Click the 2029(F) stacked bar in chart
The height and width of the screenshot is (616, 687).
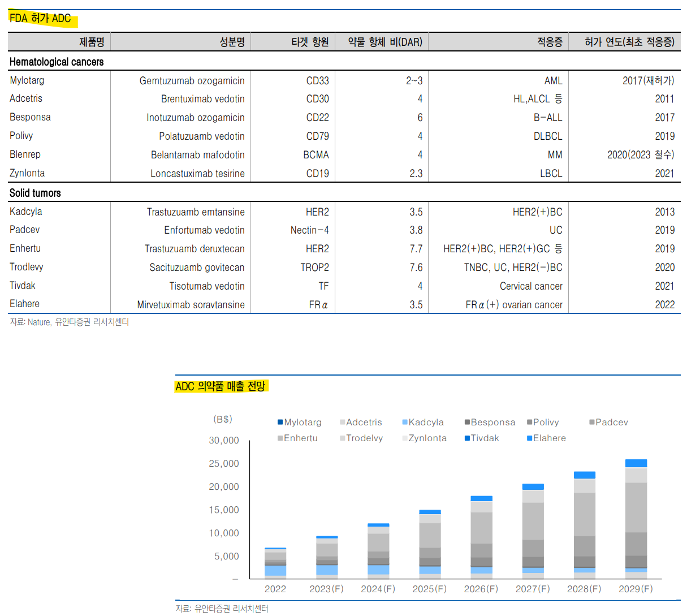(636, 519)
